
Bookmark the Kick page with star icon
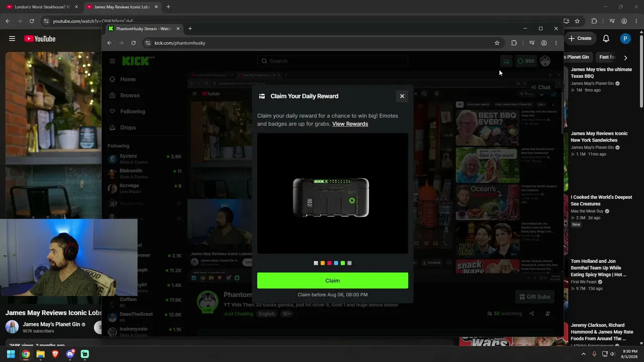497,43
